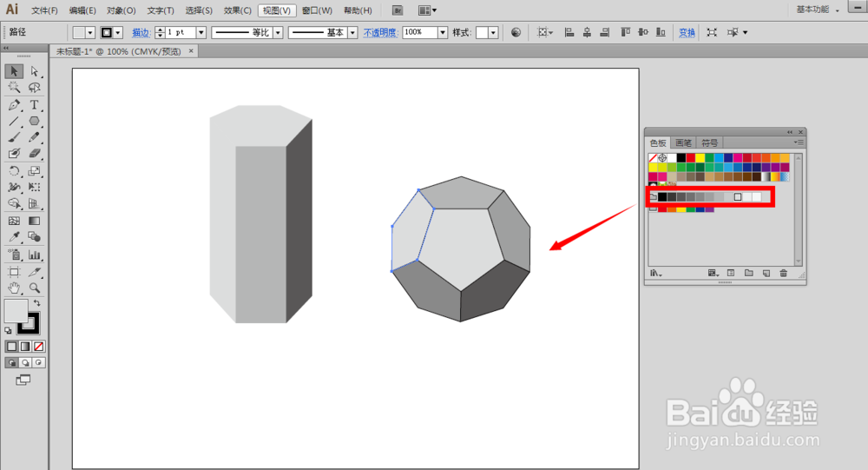
Task: Set paint mode to None
Action: click(x=38, y=347)
